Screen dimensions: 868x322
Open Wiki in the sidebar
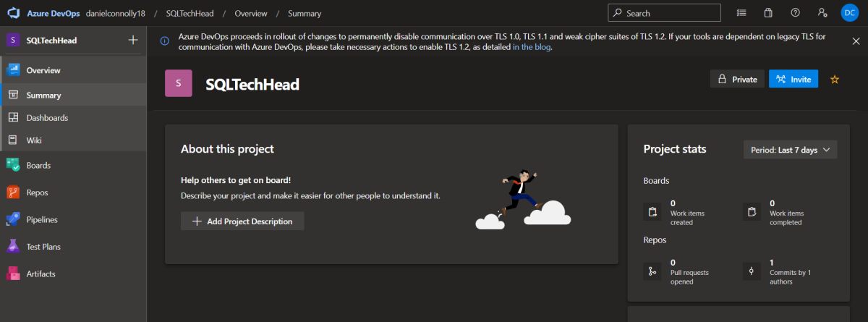73,140
